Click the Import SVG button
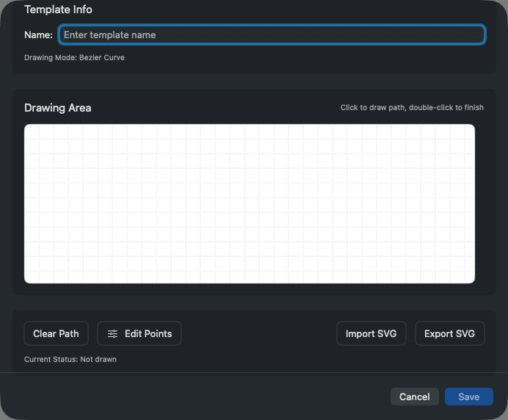508x420 pixels. (371, 333)
